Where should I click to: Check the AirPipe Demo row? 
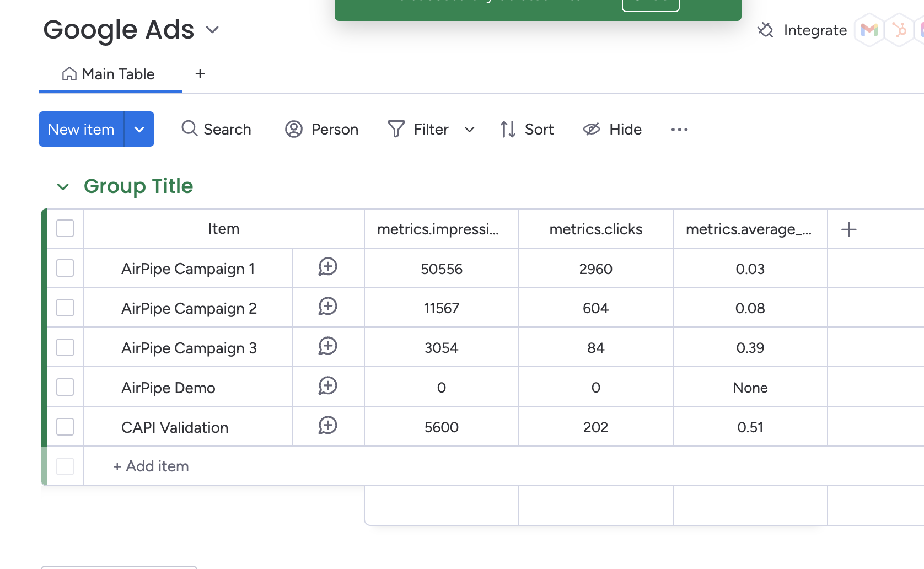(x=65, y=387)
